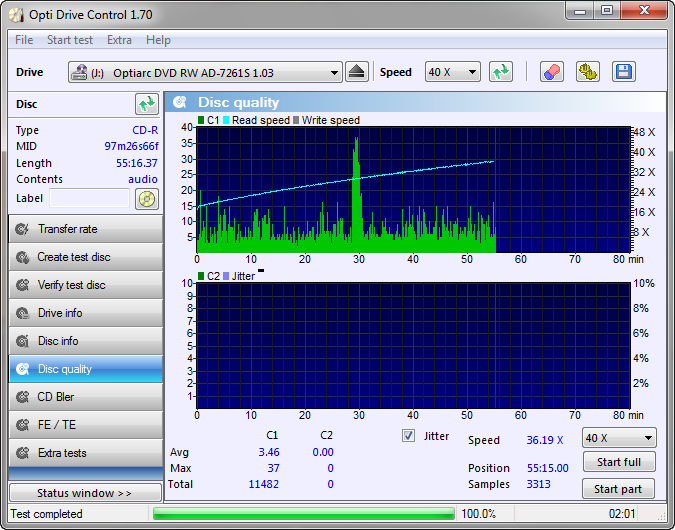Switch to Transfer rate tab
The width and height of the screenshot is (675, 530).
pyautogui.click(x=86, y=229)
